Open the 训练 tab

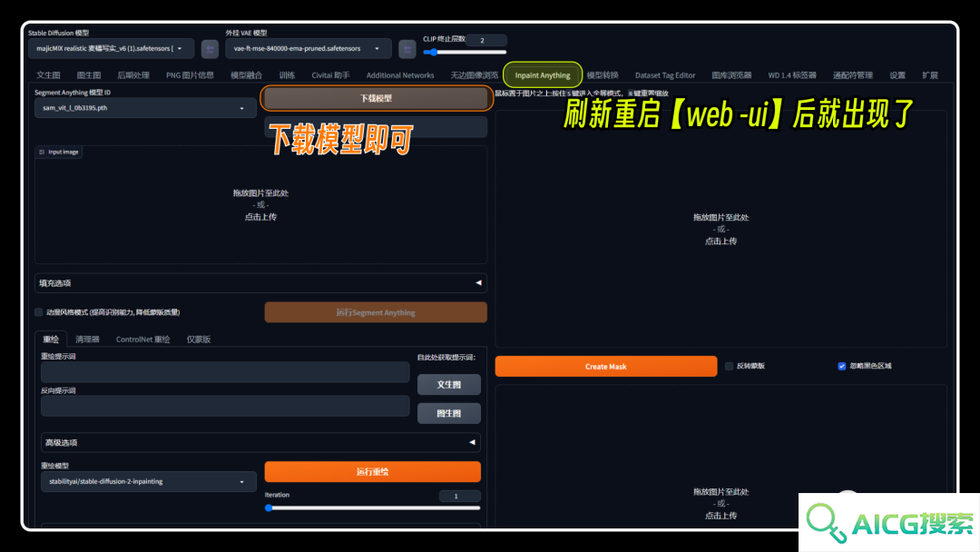[x=287, y=75]
